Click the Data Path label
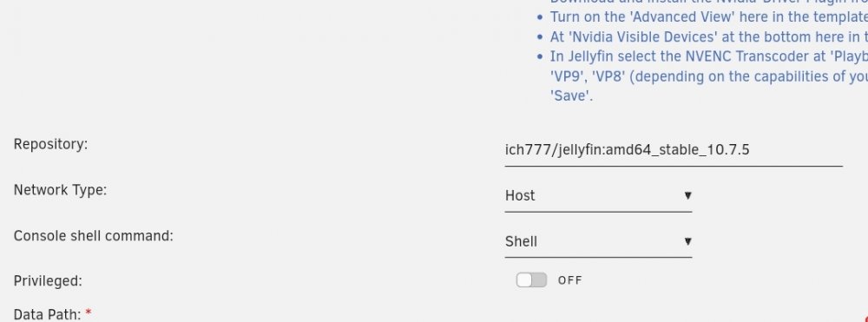868x322 pixels. pyautogui.click(x=47, y=315)
